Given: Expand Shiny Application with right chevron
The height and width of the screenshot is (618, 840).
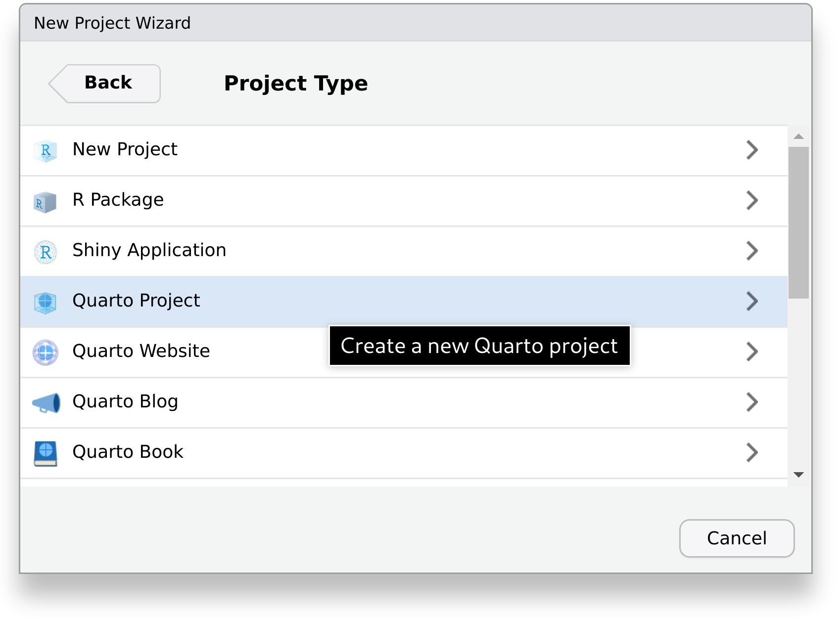Looking at the screenshot, I should pos(751,251).
